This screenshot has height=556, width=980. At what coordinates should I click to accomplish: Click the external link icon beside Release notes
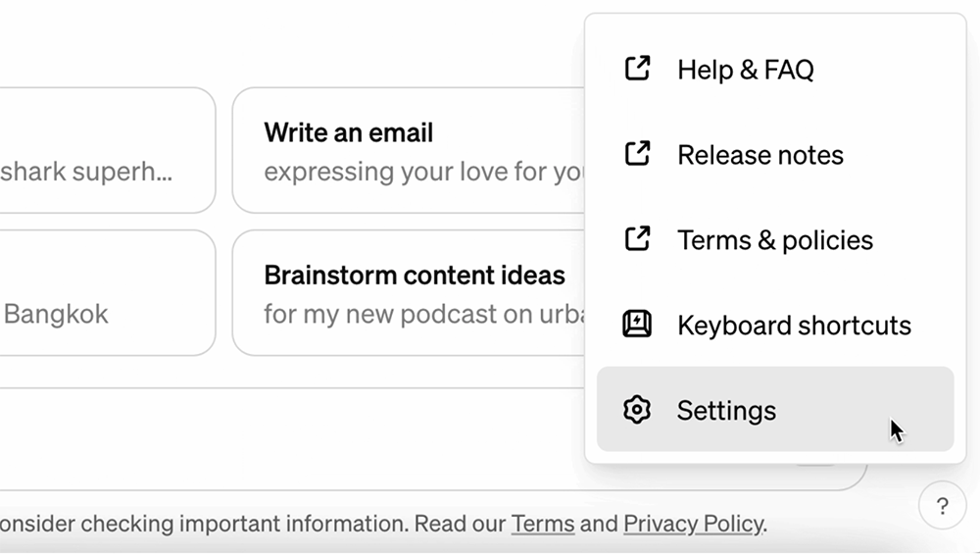click(x=637, y=154)
